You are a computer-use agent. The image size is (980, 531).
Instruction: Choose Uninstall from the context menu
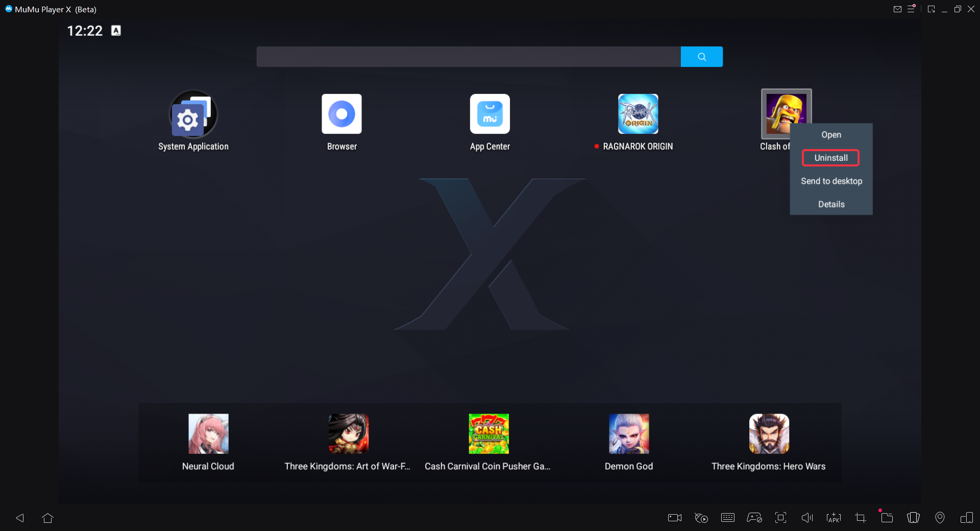point(831,158)
